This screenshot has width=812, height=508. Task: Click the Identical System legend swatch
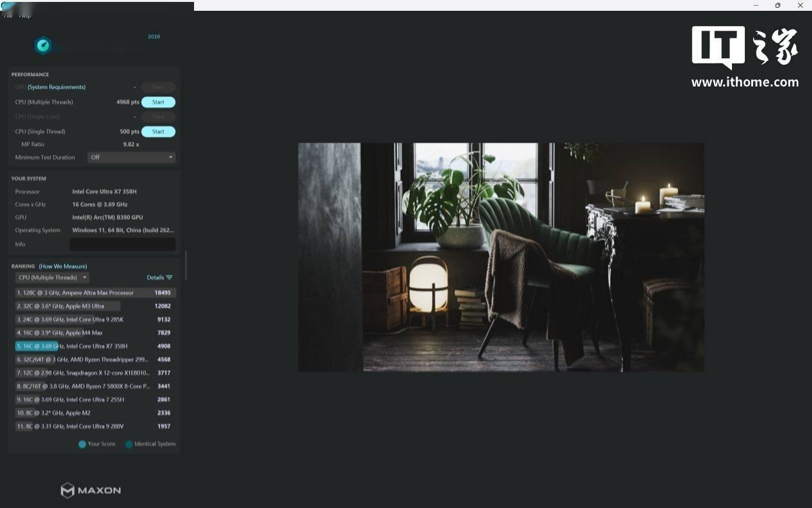click(129, 444)
